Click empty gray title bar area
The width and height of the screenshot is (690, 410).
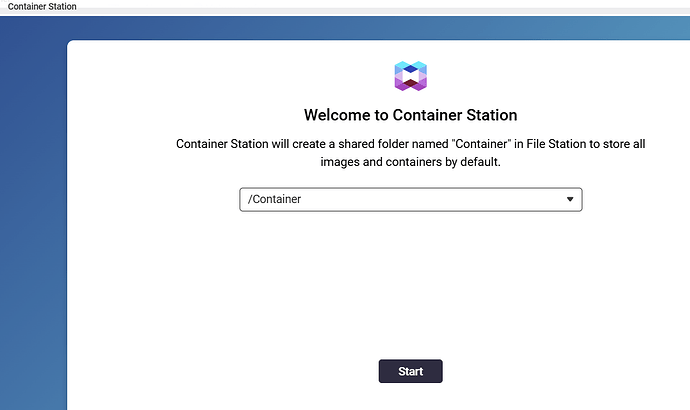pos(400,6)
